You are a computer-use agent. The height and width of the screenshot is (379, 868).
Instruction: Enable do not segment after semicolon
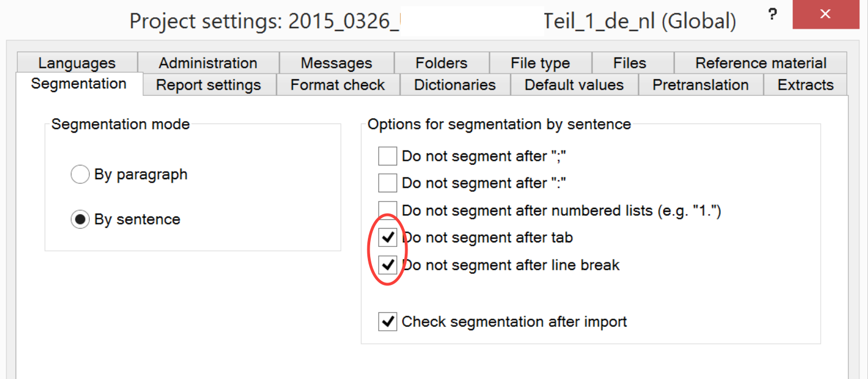387,156
